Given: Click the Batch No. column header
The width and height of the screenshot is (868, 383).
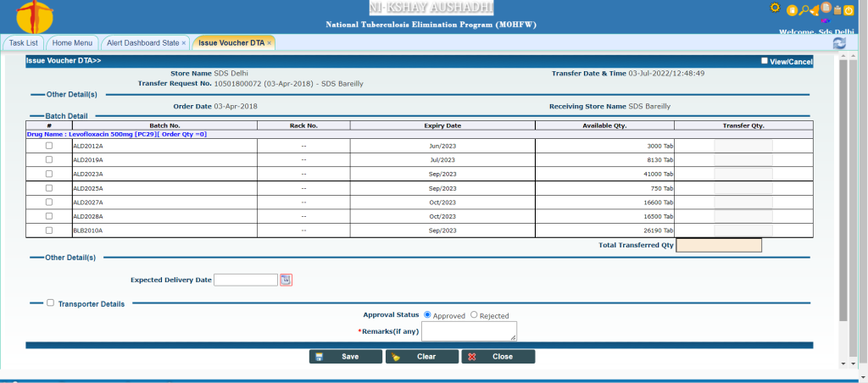Looking at the screenshot, I should 164,125.
